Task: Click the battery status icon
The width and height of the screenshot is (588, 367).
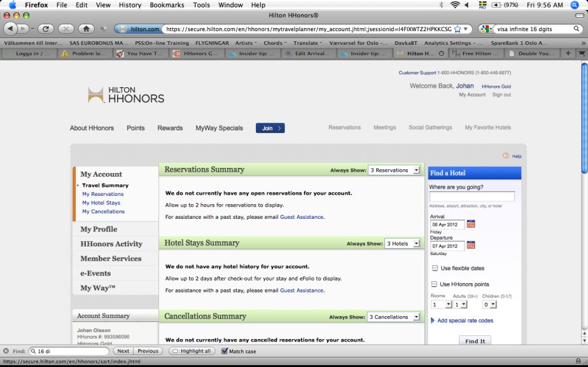Action: (x=496, y=5)
